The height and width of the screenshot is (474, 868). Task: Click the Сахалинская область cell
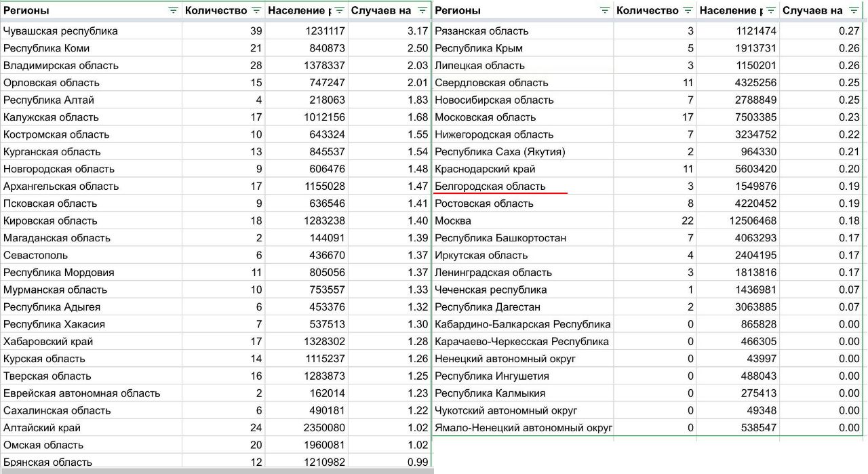[x=91, y=410]
